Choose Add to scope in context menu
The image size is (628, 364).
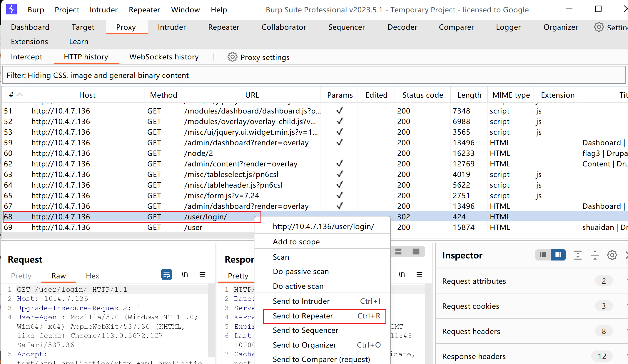click(322, 242)
